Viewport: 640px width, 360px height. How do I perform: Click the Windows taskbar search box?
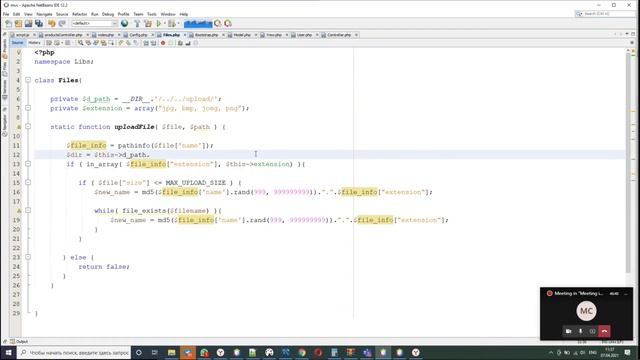coord(74,353)
